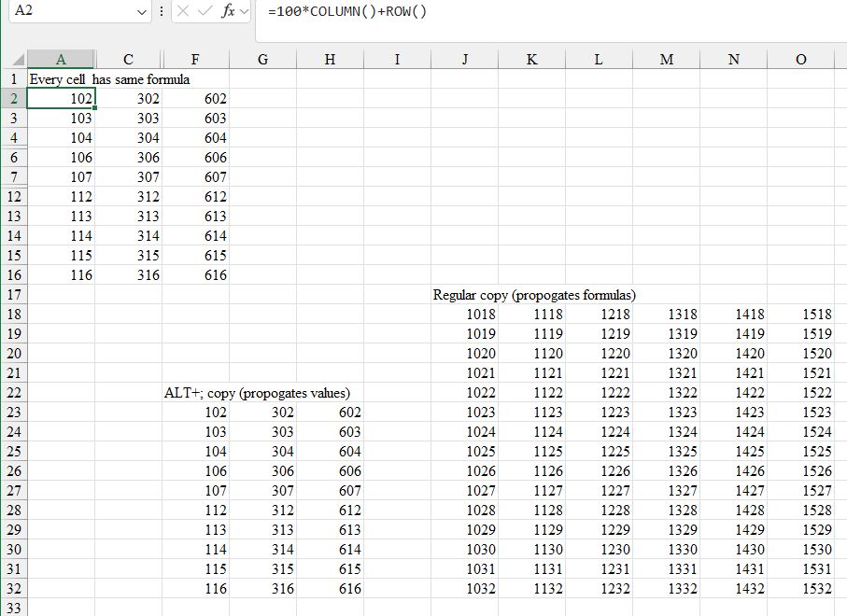Viewport: 847px width, 616px height.
Task: Click the formula bar options dots
Action: (161, 11)
